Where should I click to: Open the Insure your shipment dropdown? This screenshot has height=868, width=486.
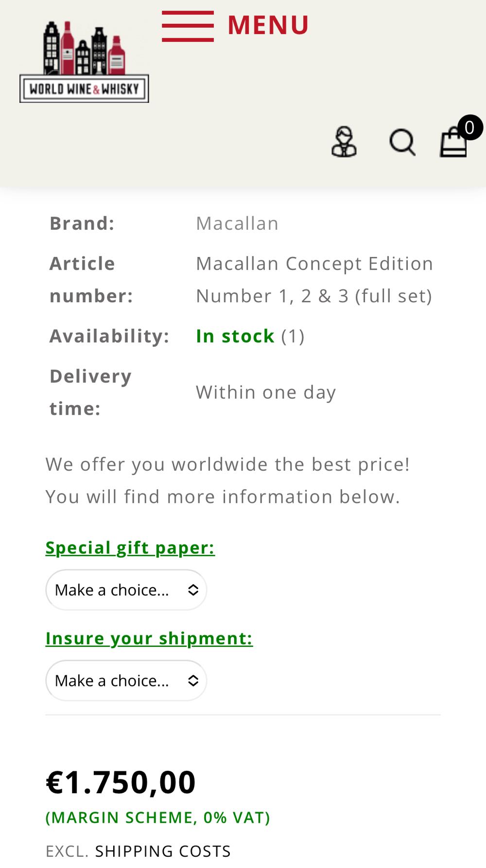[x=125, y=680]
